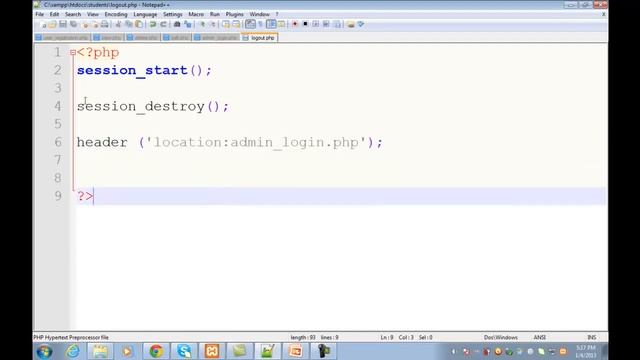Viewport: 640px width, 360px height.
Task: Click the Paste toolbar icon
Action: [139, 24]
